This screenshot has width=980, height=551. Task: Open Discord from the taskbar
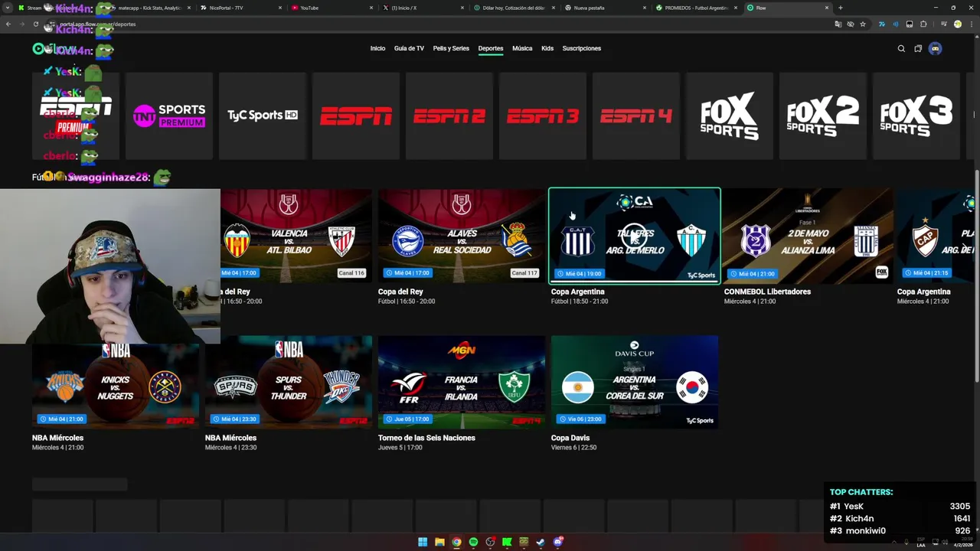click(557, 542)
